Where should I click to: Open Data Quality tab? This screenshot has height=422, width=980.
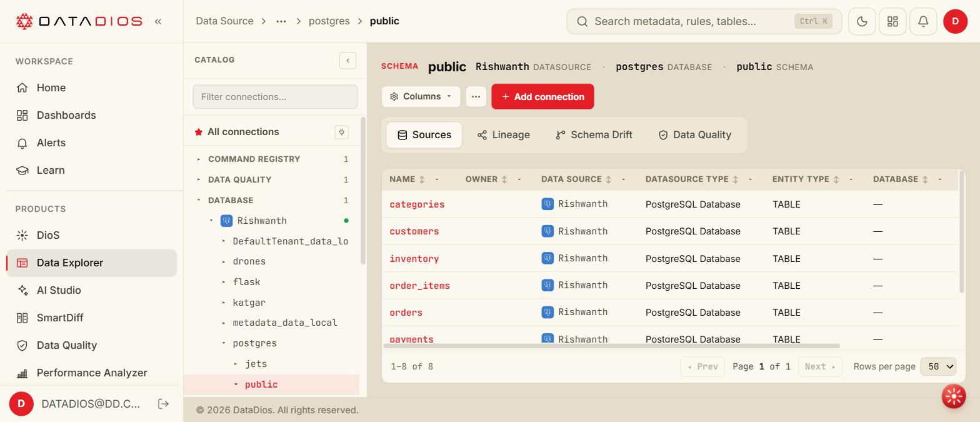point(694,135)
